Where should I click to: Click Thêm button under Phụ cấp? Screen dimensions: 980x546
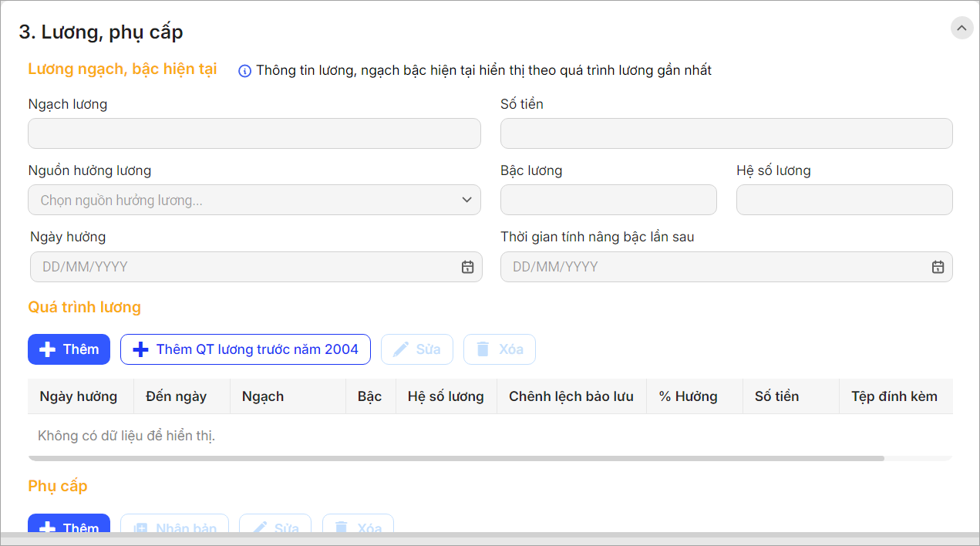(x=69, y=527)
